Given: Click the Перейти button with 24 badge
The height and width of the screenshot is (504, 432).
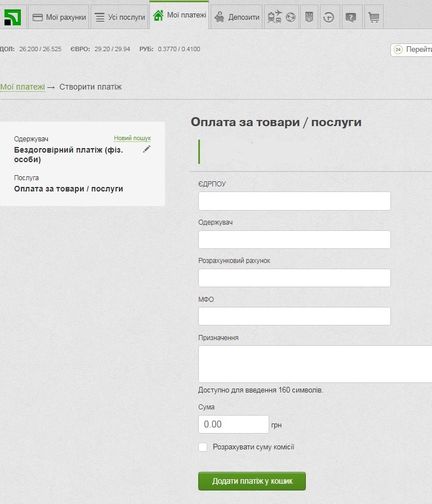Looking at the screenshot, I should 411,50.
